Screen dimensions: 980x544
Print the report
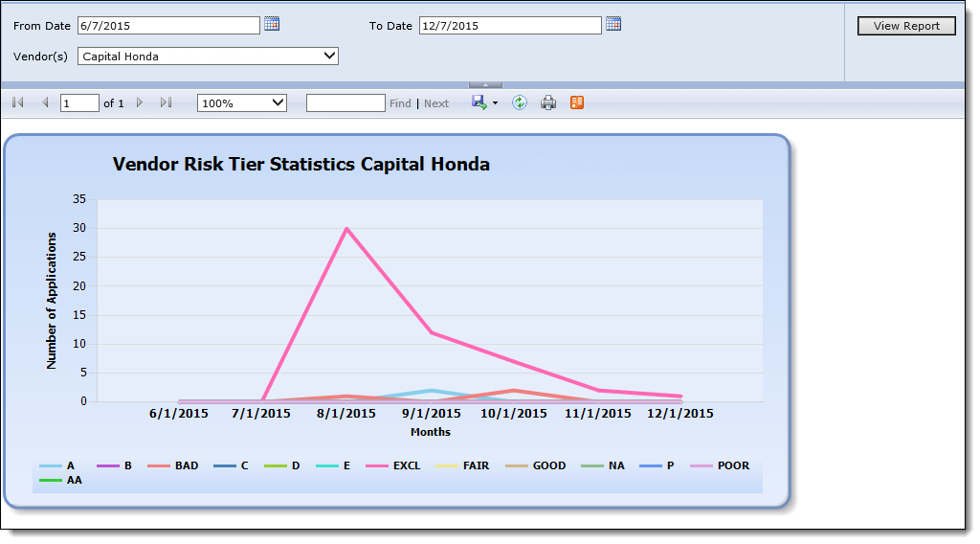(x=548, y=102)
